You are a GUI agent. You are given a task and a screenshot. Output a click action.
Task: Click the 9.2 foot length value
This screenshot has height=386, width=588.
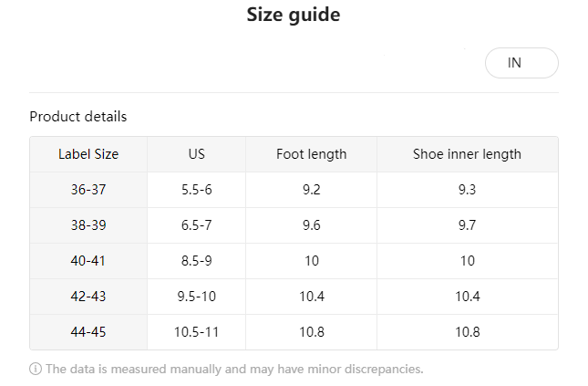(311, 190)
